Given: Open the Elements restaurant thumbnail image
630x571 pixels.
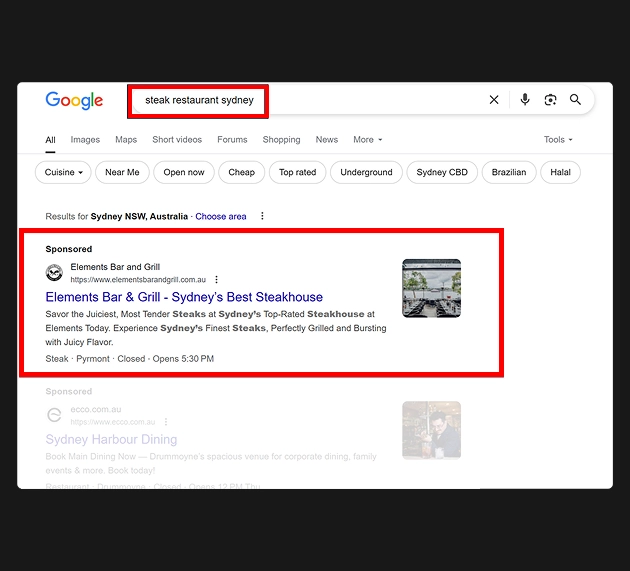Looking at the screenshot, I should [x=431, y=288].
